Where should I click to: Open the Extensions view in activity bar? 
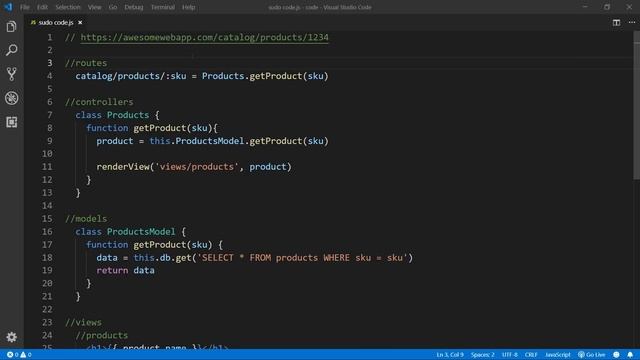click(11, 122)
